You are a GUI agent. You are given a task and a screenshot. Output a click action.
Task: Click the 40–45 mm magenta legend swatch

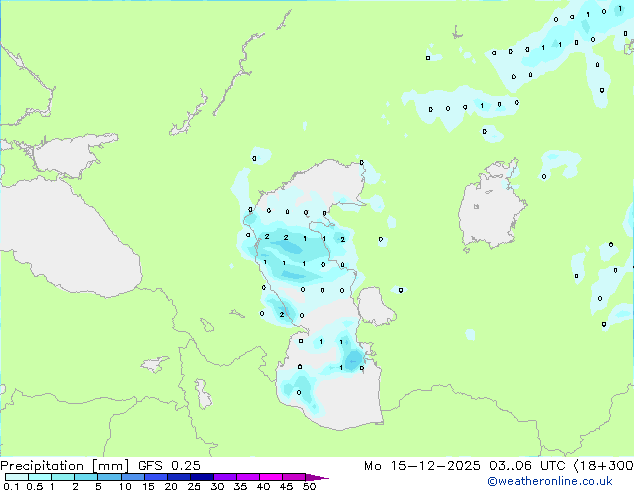click(x=271, y=477)
